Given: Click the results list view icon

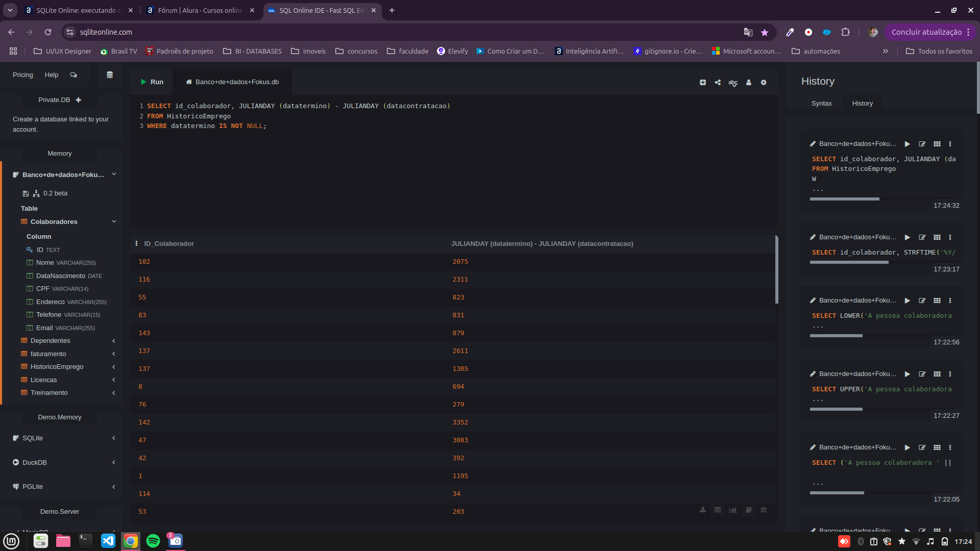Looking at the screenshot, I should click(764, 510).
